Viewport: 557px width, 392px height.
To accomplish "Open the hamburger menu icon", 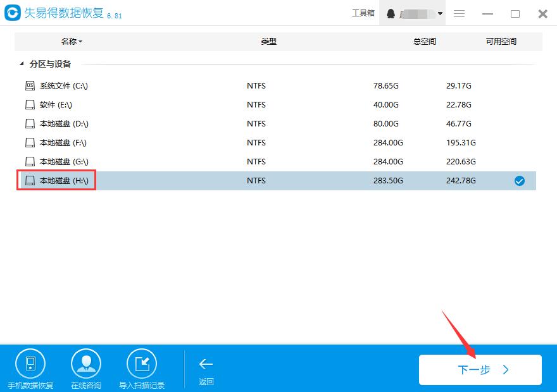I will (459, 13).
